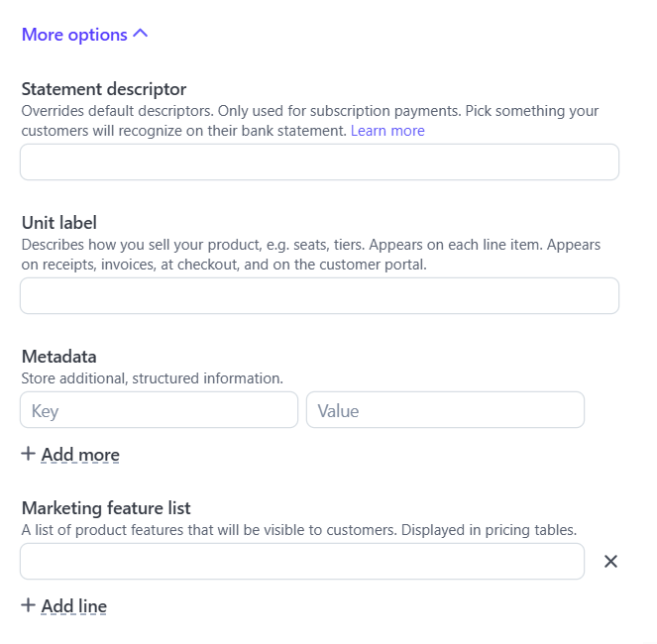Click the Store additional, structured information text
This screenshot has width=657, height=644.
coord(152,377)
